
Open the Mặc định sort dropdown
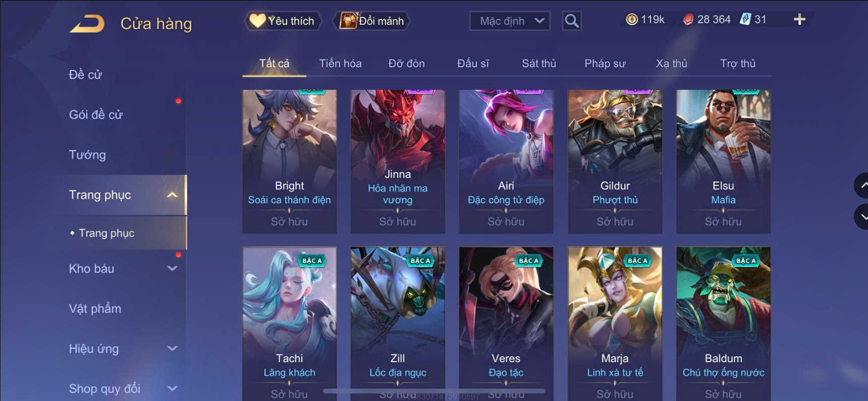click(x=509, y=21)
